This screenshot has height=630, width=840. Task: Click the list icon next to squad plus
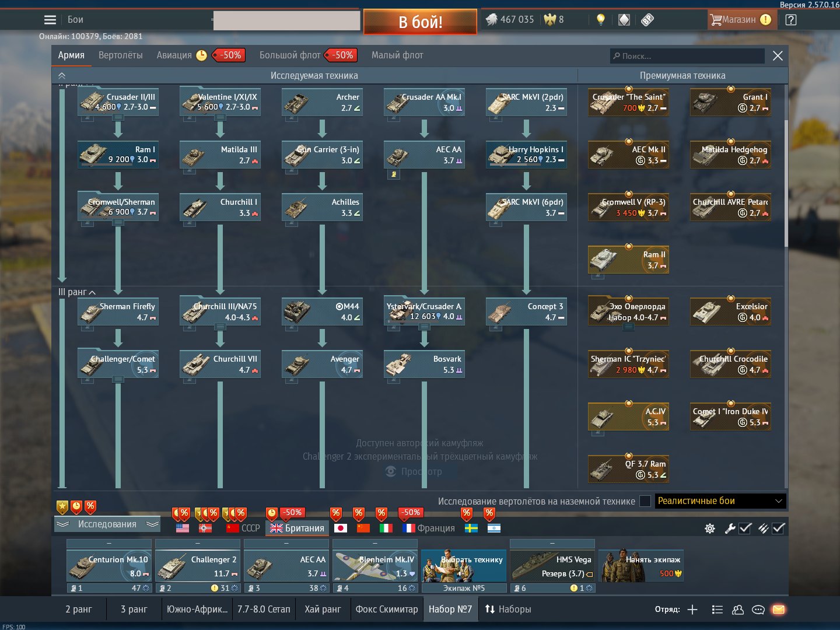(717, 610)
